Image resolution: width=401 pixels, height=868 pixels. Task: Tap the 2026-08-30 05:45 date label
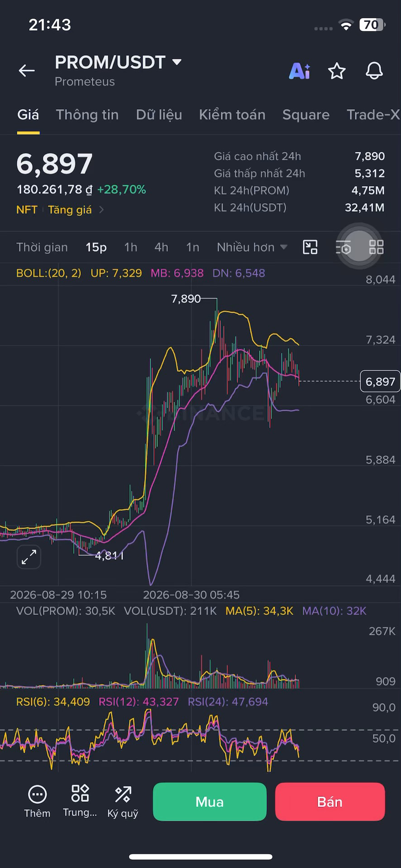[191, 595]
